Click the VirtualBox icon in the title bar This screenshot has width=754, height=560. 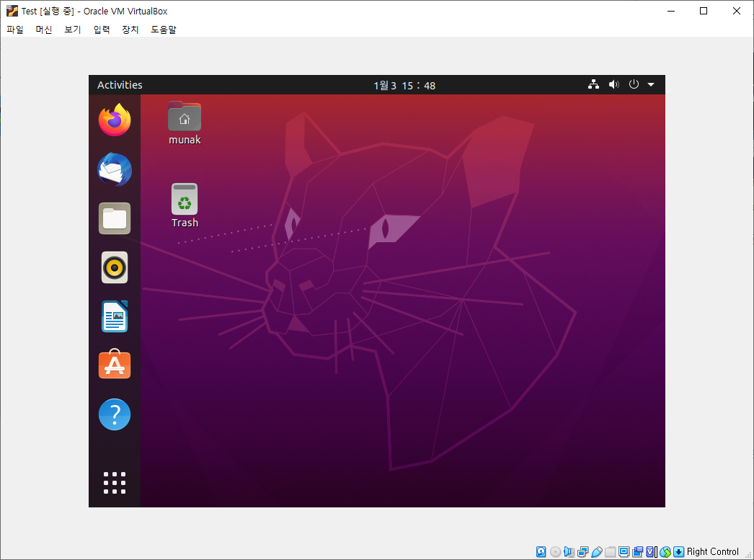point(12,11)
